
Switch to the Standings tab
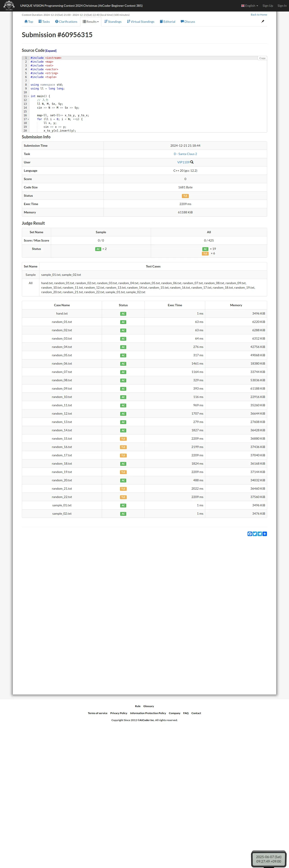(x=113, y=22)
